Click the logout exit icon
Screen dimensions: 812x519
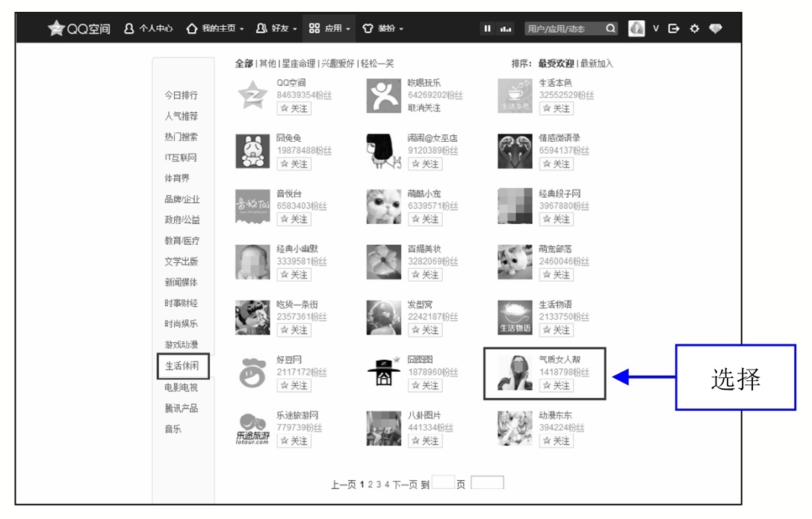pyautogui.click(x=674, y=28)
